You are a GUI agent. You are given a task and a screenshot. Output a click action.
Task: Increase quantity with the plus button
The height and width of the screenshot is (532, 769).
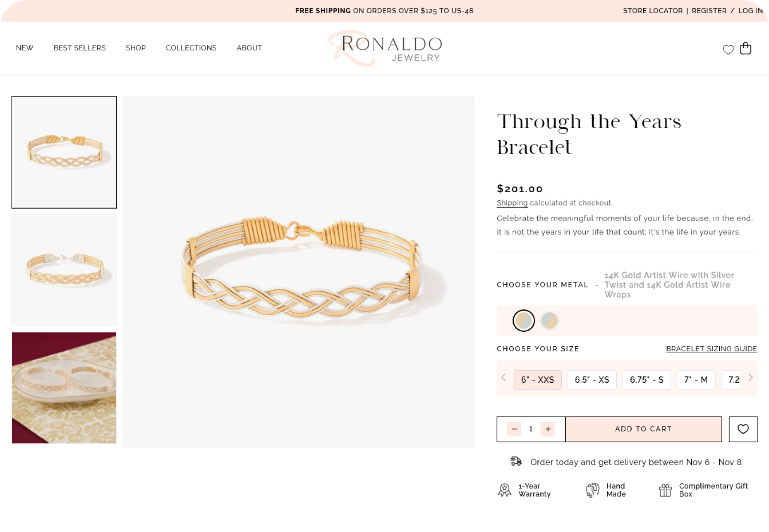tap(548, 429)
